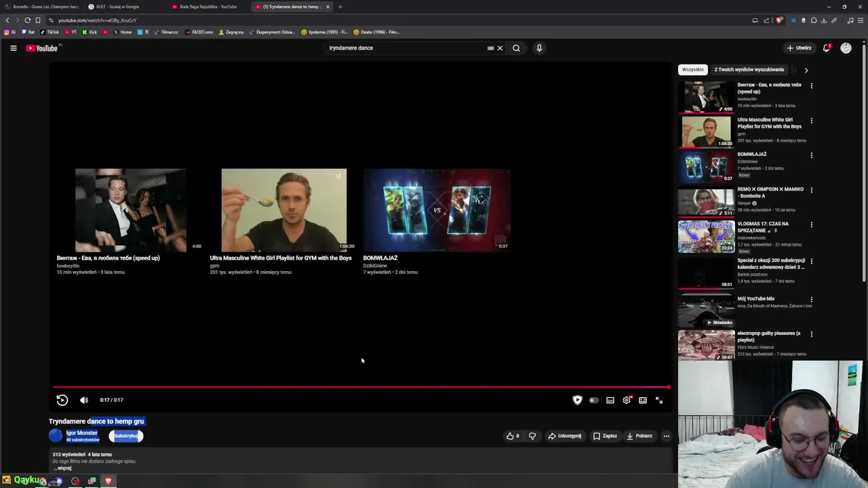
Task: Open endscreen BOMWŁAJAŻ thumbnail
Action: (x=437, y=210)
